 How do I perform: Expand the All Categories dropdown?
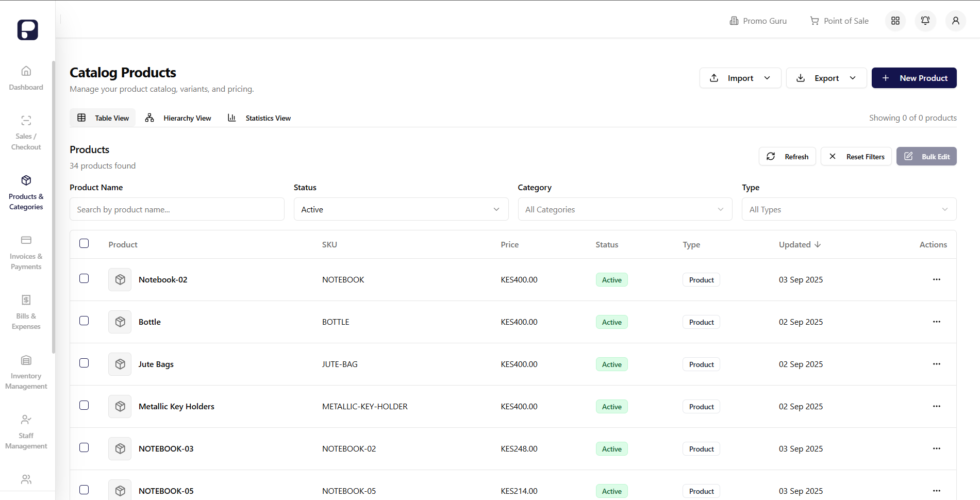click(x=624, y=209)
